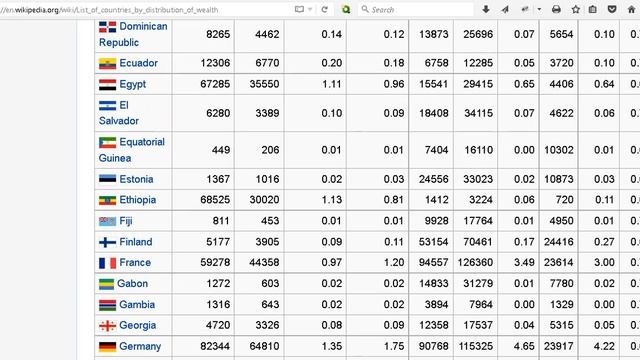
Task: Select the value 67285 in Egypt row
Action: click(215, 84)
